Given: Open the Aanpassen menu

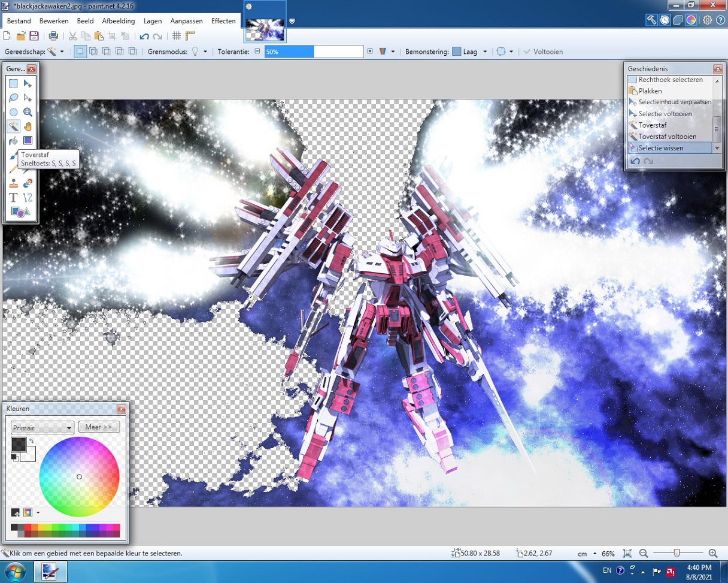Looking at the screenshot, I should click(x=187, y=21).
